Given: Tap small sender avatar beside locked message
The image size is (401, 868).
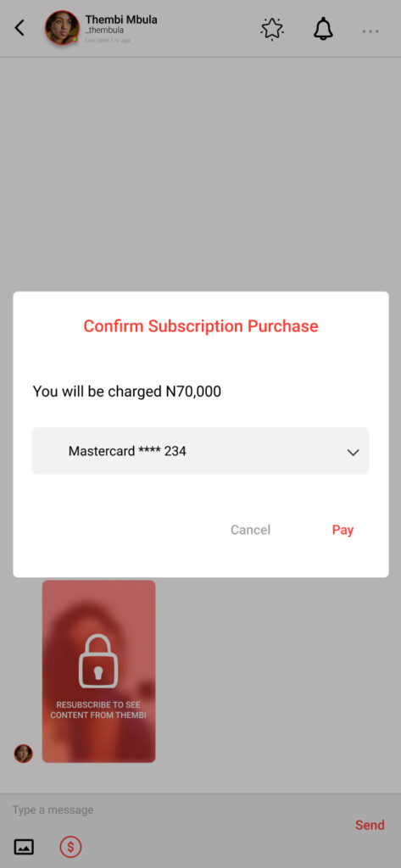Looking at the screenshot, I should pos(23,753).
